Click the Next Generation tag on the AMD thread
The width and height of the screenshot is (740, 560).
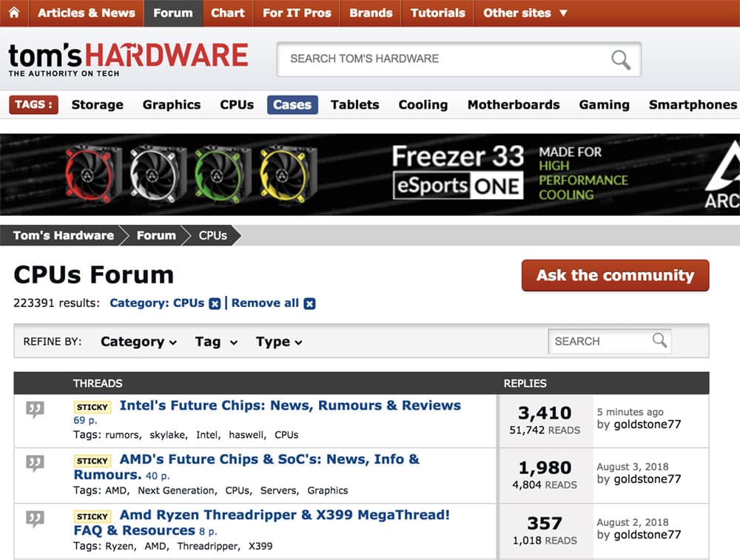point(176,490)
